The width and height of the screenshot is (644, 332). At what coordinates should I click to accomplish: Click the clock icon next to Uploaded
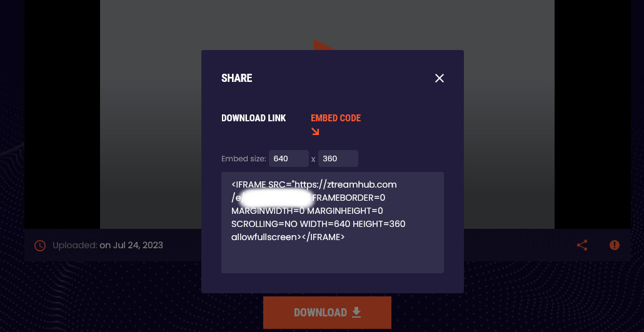click(40, 246)
